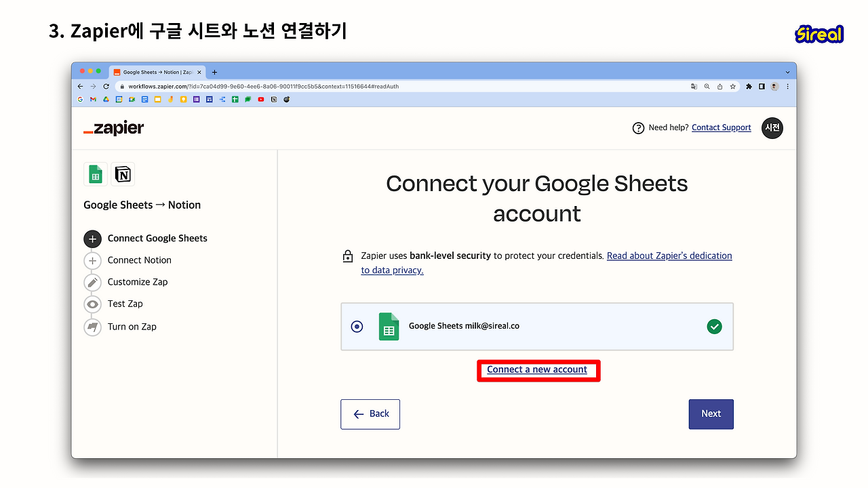Go to the Customize Zap step
The image size is (868, 488).
pos(125,282)
